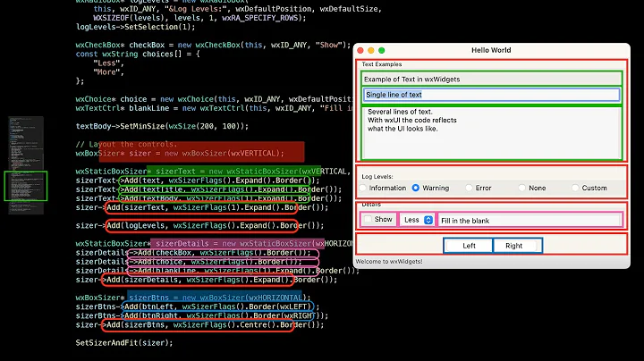Maximize the Hello World window

pyautogui.click(x=382, y=50)
